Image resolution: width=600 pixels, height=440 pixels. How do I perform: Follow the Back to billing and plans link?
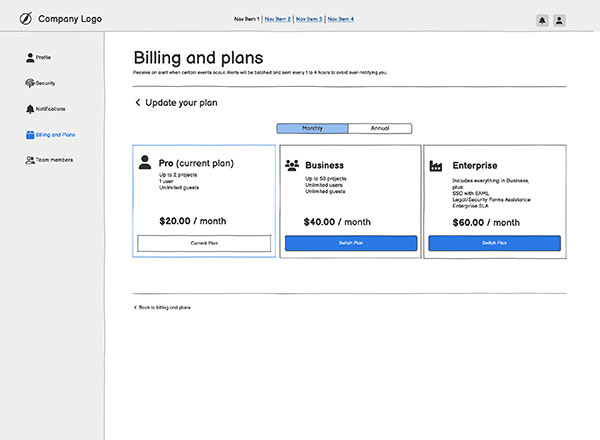pyautogui.click(x=163, y=307)
